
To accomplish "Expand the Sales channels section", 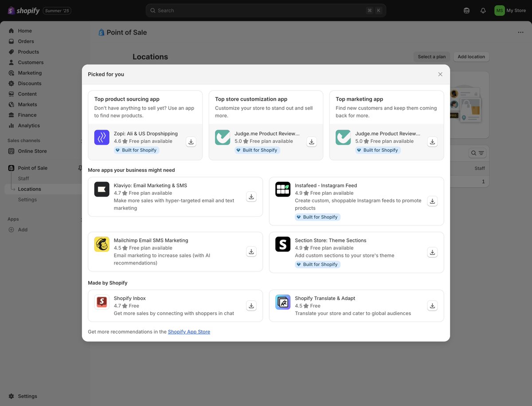I will click(x=82, y=141).
